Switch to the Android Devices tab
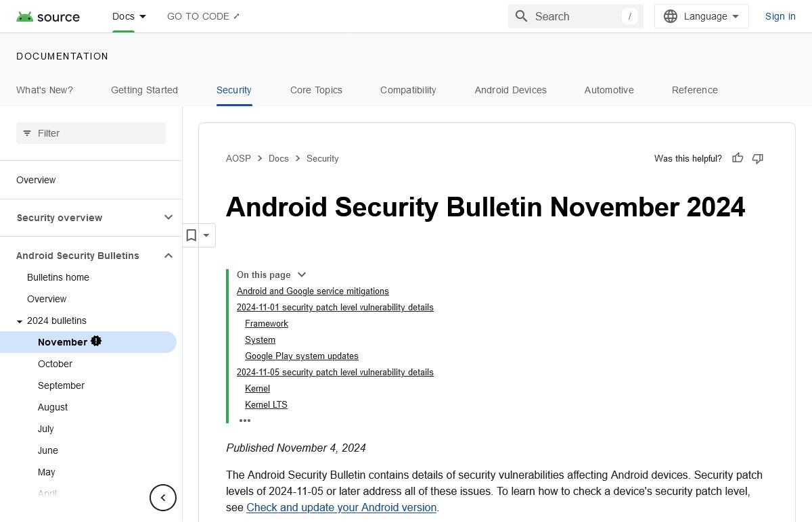This screenshot has height=522, width=812. (510, 90)
